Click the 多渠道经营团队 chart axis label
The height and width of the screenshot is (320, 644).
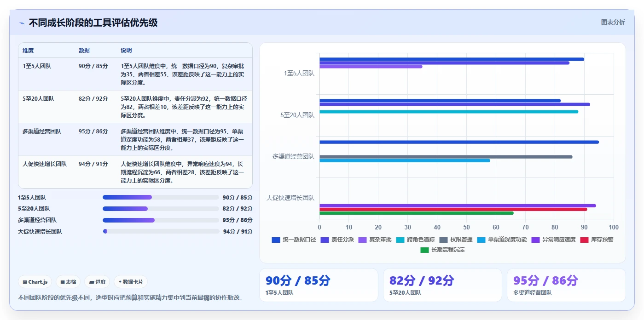293,156
